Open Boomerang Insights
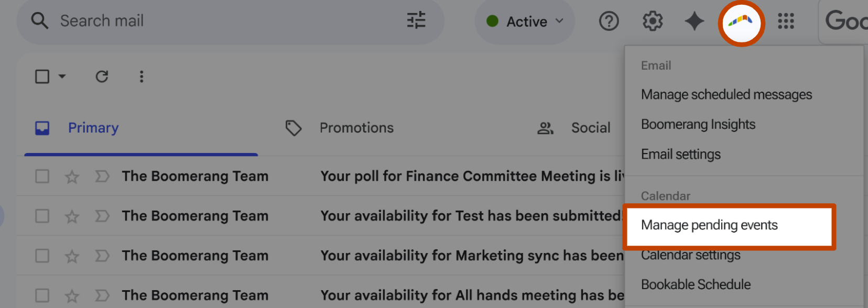Image resolution: width=868 pixels, height=308 pixels. [698, 125]
